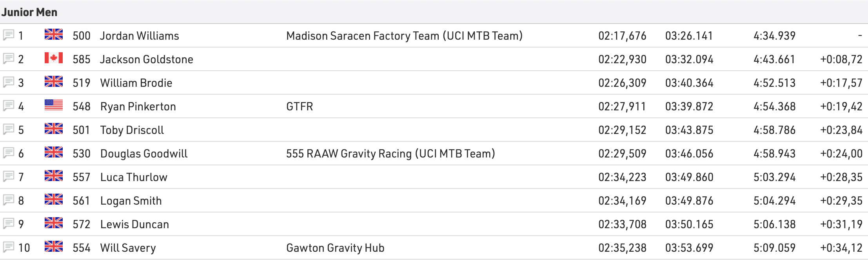
Task: Open the Gawton Gravity Hub team
Action: [335, 248]
